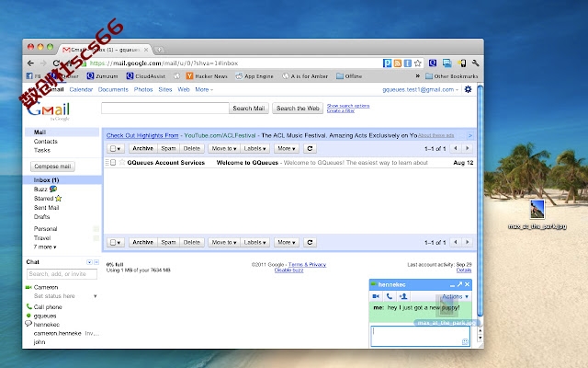This screenshot has width=588, height=368.
Task: Open the top Labels dropdown
Action: pos(255,148)
